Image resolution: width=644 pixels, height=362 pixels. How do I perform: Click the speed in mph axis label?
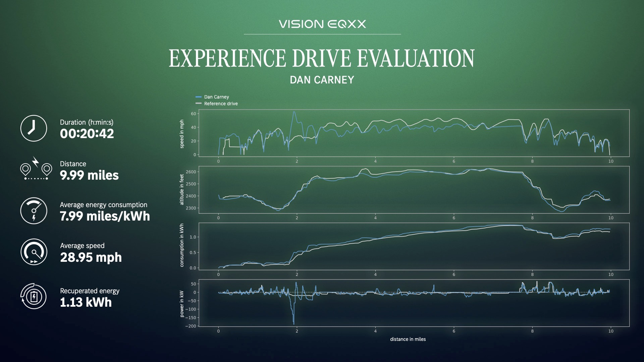point(182,134)
